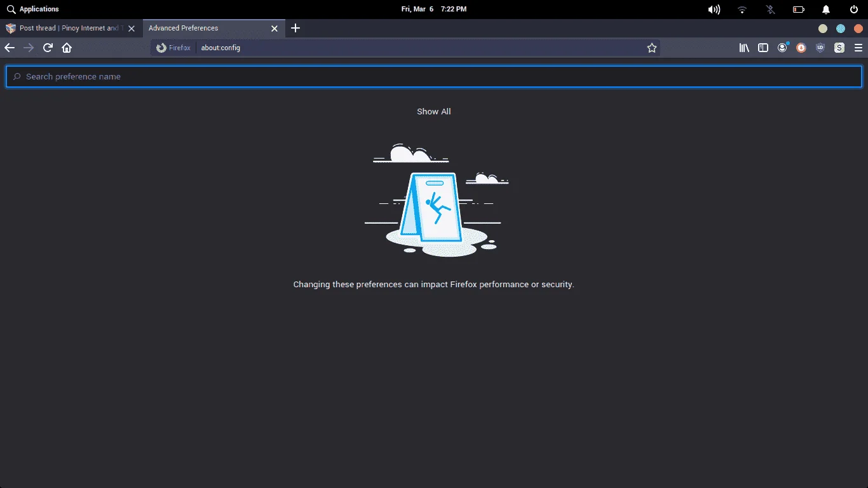Focus the Search preference name field

click(x=434, y=76)
